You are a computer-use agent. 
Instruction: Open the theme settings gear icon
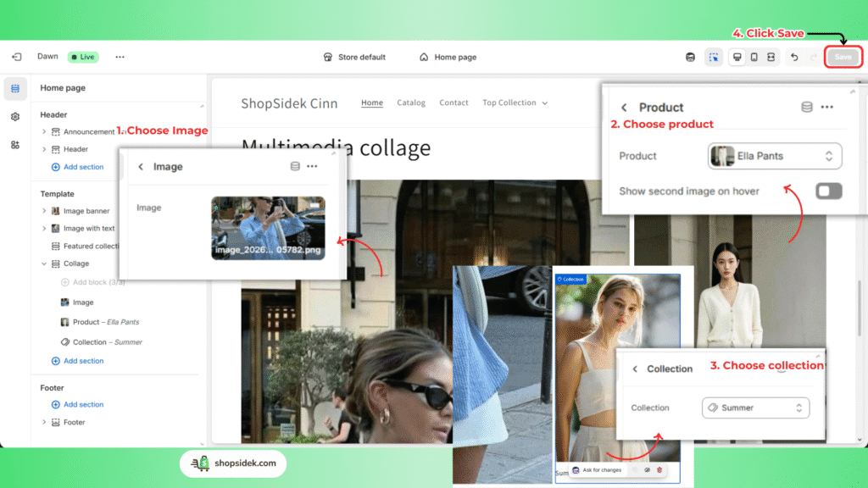click(15, 117)
